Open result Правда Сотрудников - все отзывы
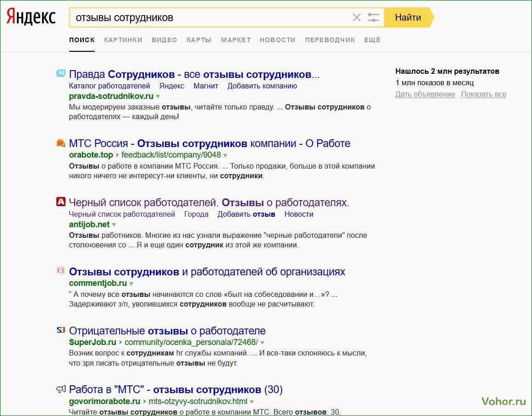 tap(194, 74)
